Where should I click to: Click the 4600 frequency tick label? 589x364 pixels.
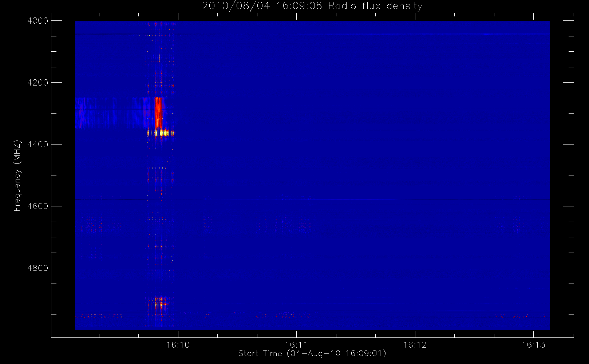point(38,206)
